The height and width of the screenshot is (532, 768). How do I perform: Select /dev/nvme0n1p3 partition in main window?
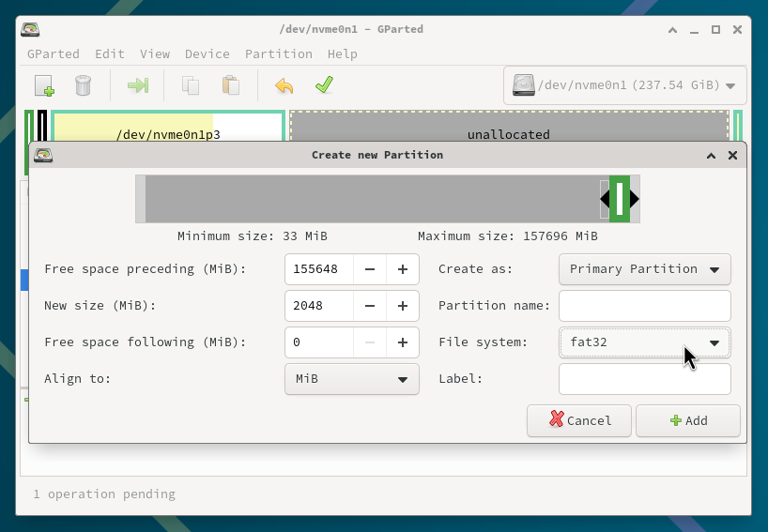coord(168,127)
